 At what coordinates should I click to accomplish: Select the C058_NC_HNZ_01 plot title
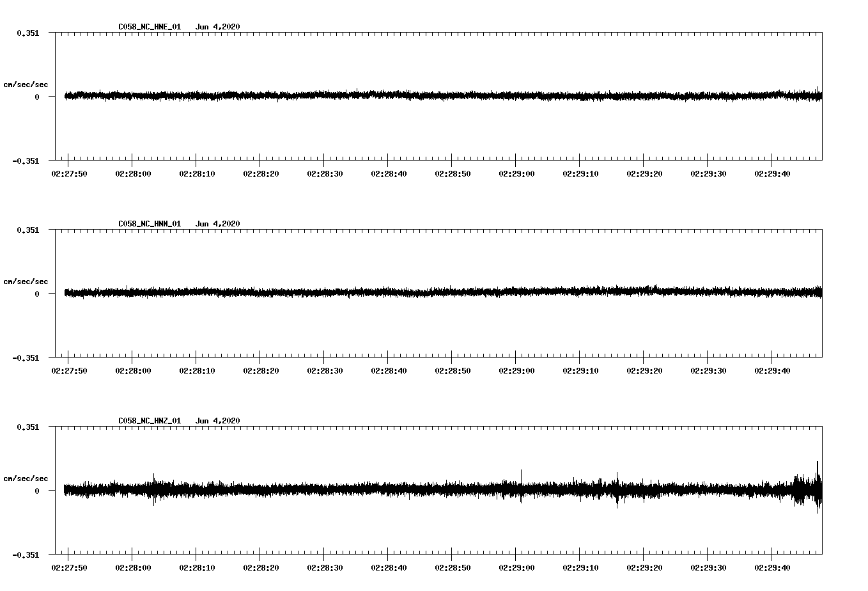pyautogui.click(x=150, y=421)
